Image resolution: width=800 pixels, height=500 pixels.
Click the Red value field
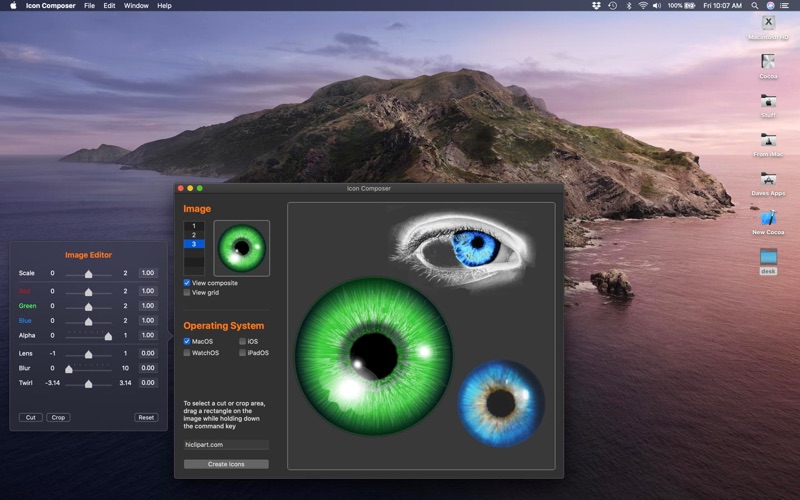point(148,291)
